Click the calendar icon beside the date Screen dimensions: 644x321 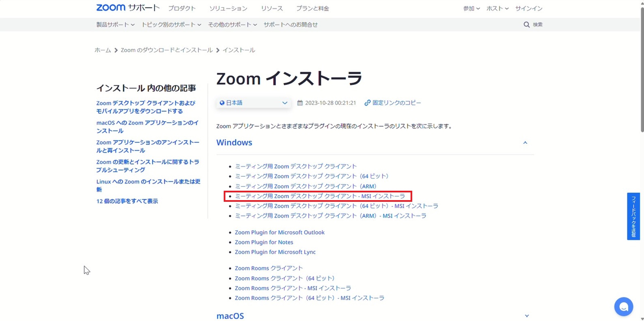click(300, 103)
